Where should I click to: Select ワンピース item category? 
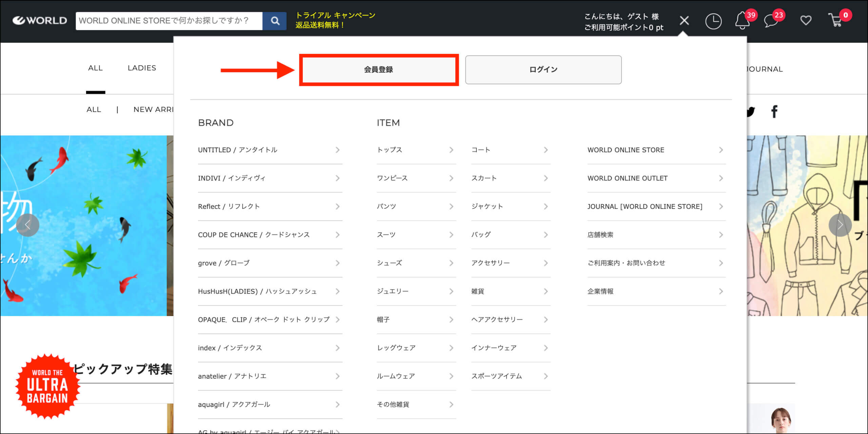(x=416, y=178)
